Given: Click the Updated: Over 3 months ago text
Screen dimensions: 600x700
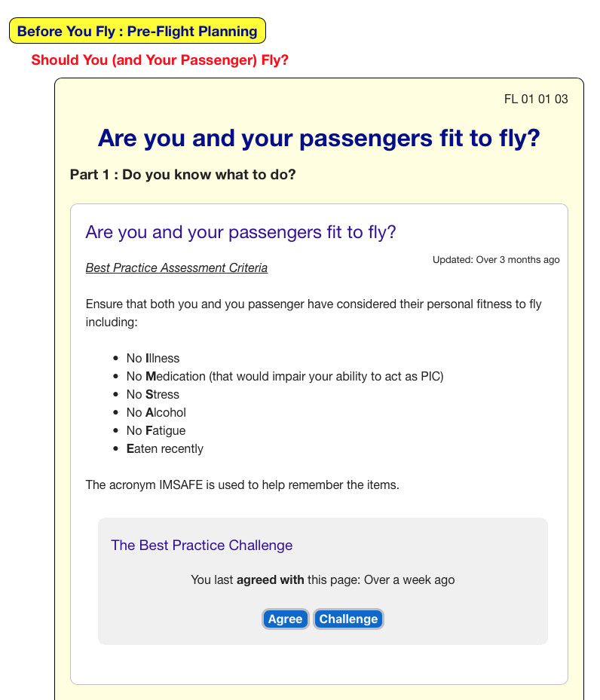Looking at the screenshot, I should tap(496, 260).
